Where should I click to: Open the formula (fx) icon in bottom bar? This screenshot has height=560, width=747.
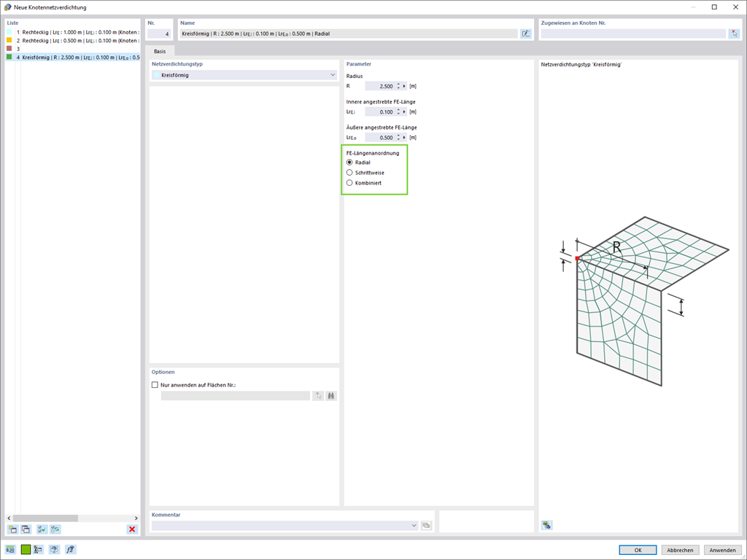click(71, 550)
